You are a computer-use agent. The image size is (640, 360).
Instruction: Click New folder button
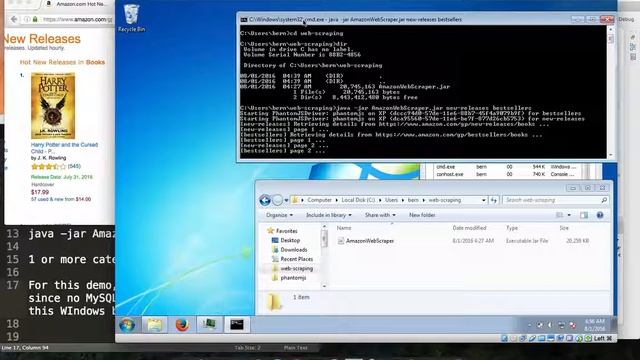tap(422, 215)
